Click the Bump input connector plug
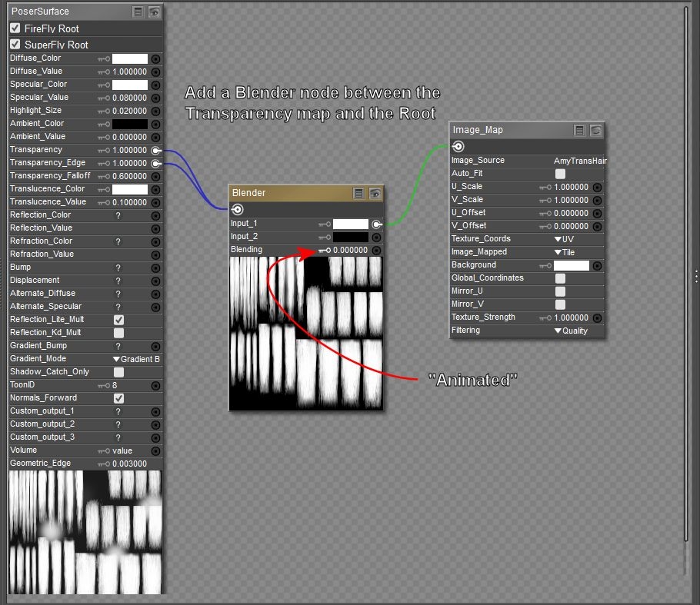The image size is (700, 605). point(155,268)
